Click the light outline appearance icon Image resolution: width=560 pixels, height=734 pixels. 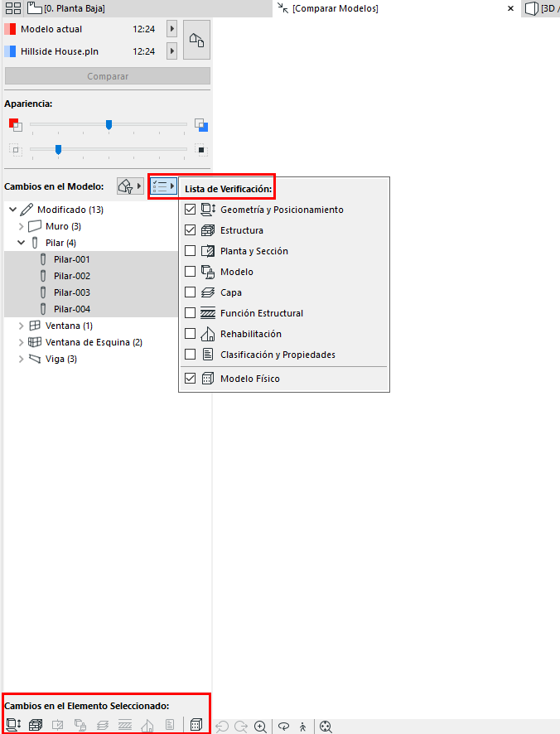click(16, 150)
